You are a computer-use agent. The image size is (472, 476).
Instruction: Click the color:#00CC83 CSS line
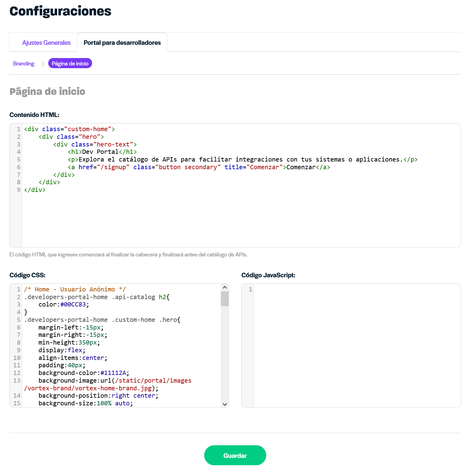coord(64,304)
